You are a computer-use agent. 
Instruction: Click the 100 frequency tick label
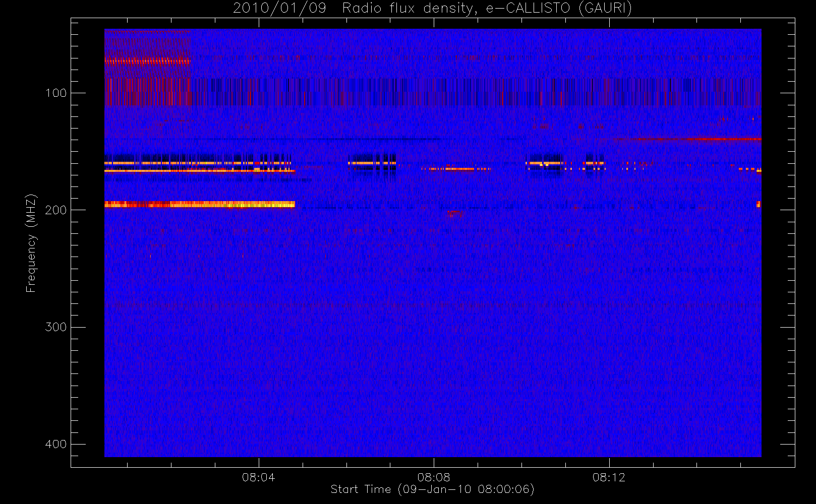[x=56, y=93]
